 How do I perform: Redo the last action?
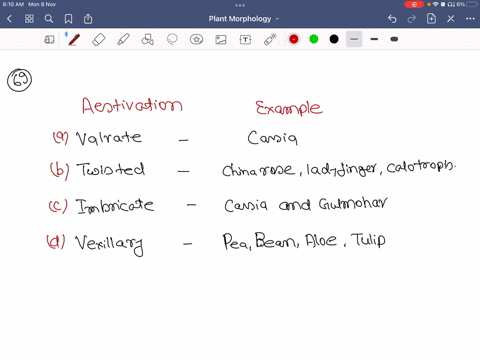pyautogui.click(x=412, y=19)
